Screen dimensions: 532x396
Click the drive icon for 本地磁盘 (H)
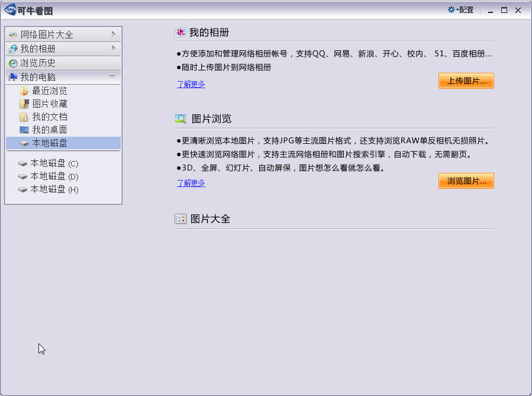(x=22, y=189)
